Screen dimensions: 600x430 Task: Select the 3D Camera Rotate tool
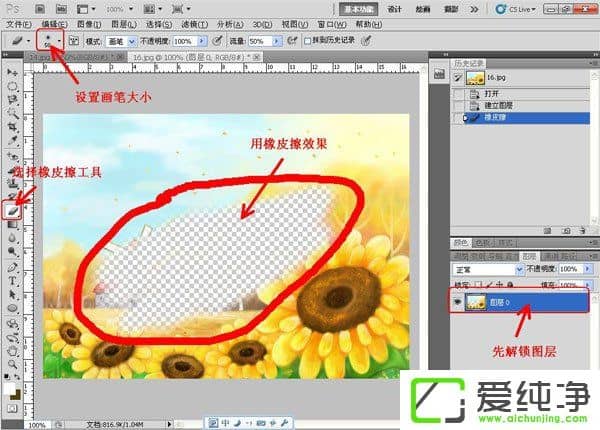point(13,338)
